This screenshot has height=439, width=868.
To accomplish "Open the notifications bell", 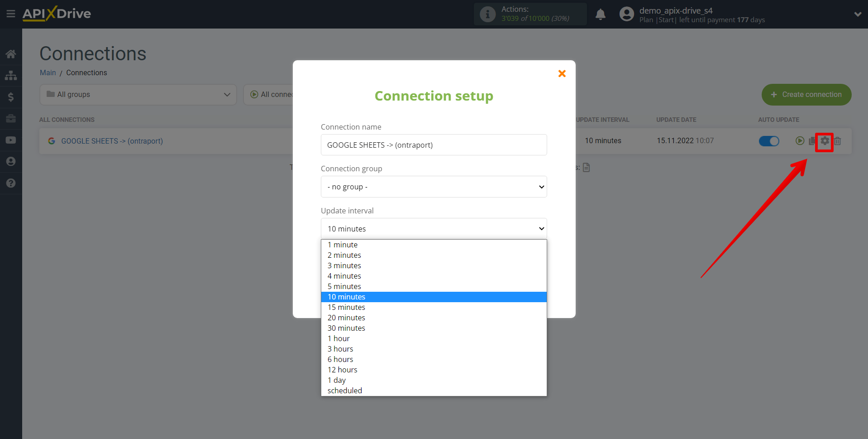I will (601, 14).
